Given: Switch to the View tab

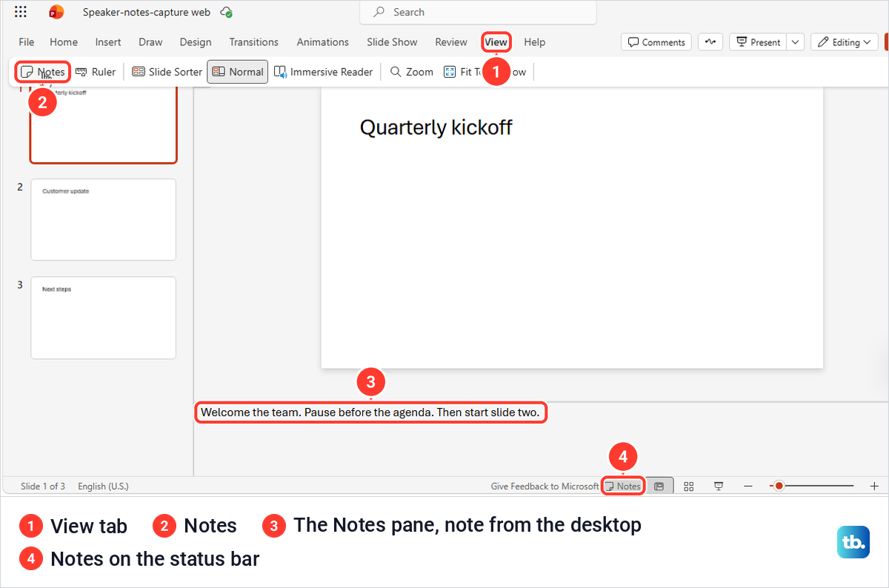Looking at the screenshot, I should 496,42.
